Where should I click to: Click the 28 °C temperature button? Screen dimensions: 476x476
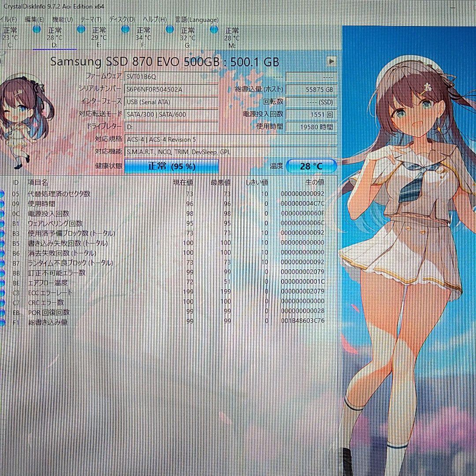(311, 166)
